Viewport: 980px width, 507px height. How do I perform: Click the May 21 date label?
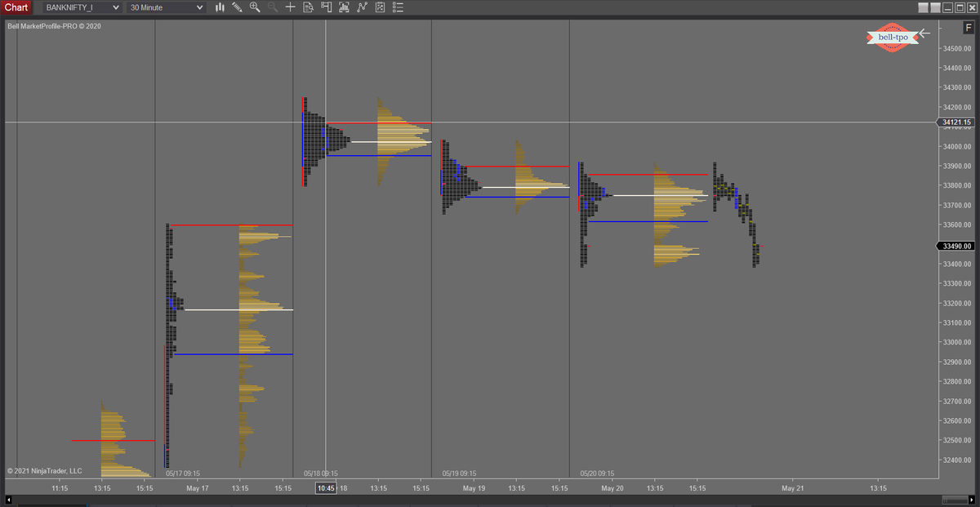click(x=793, y=488)
